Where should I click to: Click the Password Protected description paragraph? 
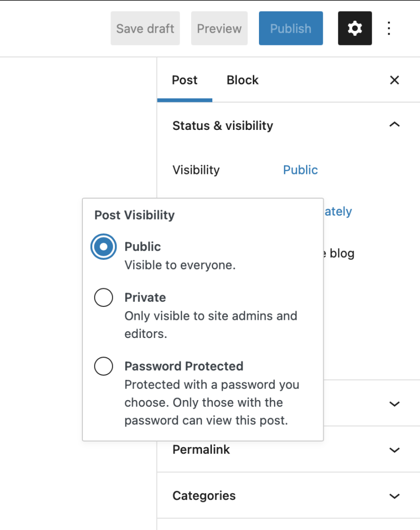point(212,403)
